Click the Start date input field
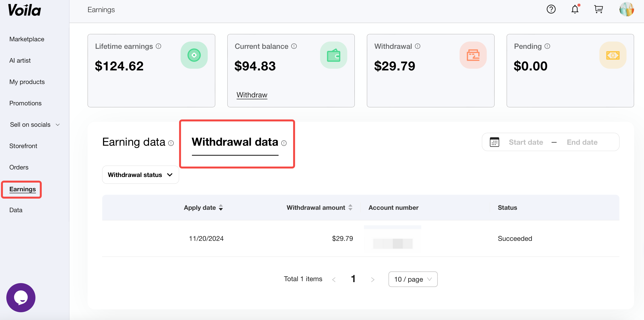Viewport: 644px width, 320px height. [526, 142]
